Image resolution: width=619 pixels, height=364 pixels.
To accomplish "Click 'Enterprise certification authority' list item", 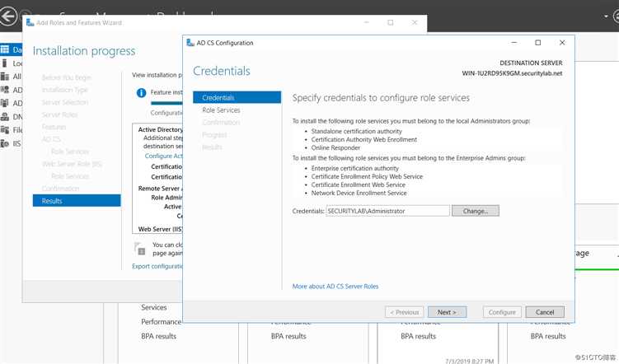I will [355, 168].
